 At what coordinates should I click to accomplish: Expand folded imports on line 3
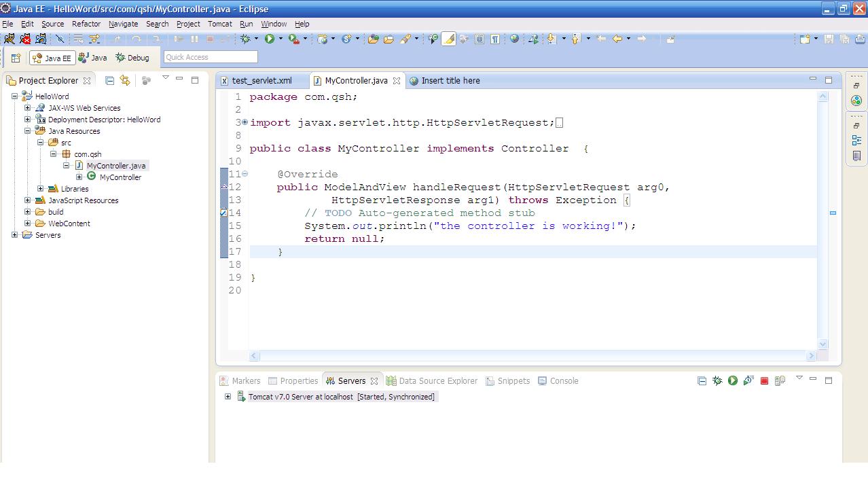click(x=245, y=122)
